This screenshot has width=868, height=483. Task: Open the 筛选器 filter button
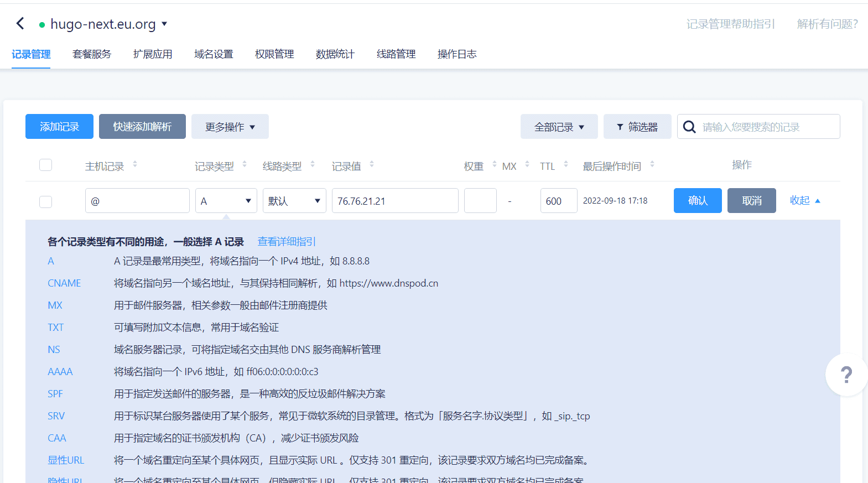(x=637, y=127)
